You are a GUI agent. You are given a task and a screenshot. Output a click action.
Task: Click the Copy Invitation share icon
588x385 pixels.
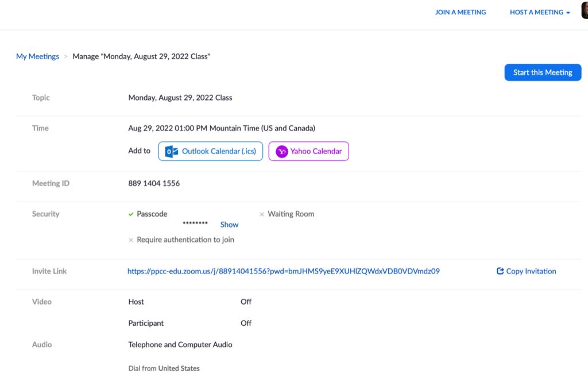point(500,271)
